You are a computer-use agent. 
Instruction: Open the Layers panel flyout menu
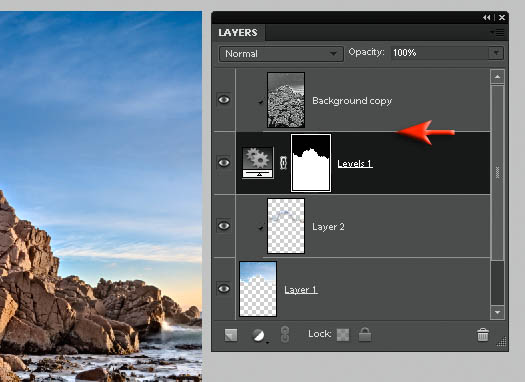497,32
